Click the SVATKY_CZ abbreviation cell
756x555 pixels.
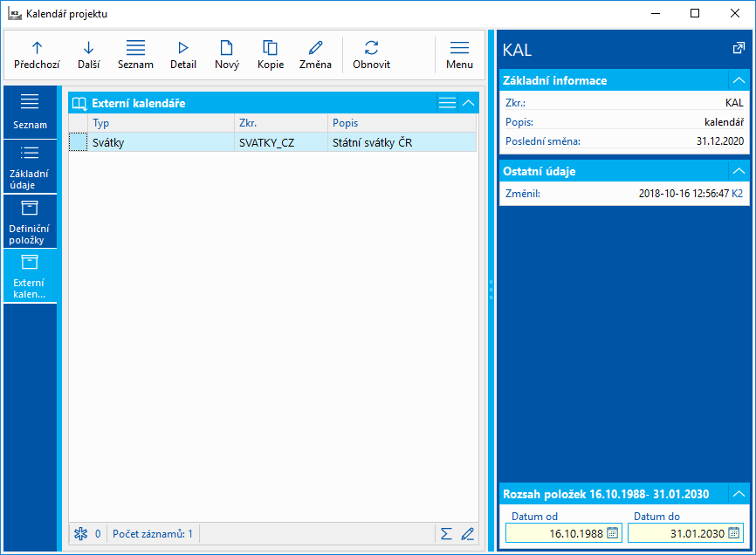[x=281, y=142]
